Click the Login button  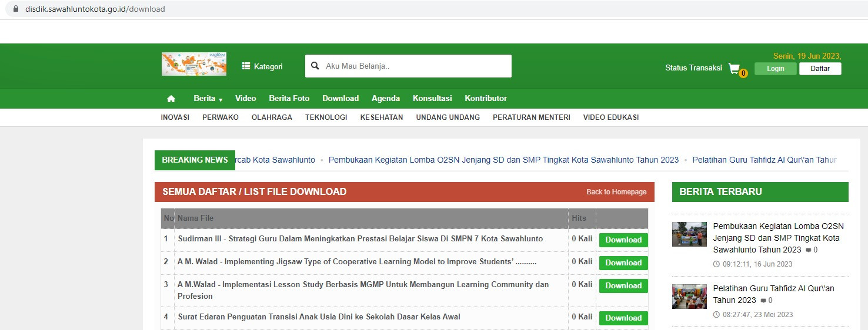point(776,69)
